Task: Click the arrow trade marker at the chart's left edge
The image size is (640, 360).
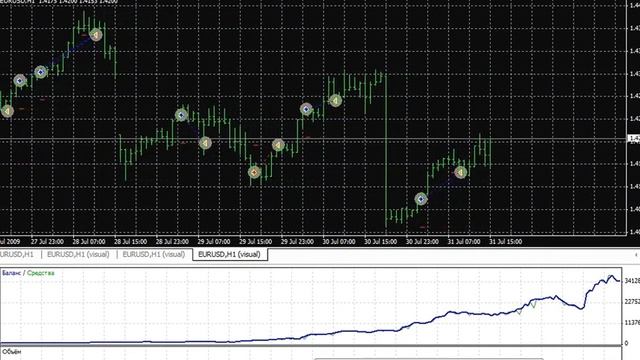Action: [x=7, y=111]
